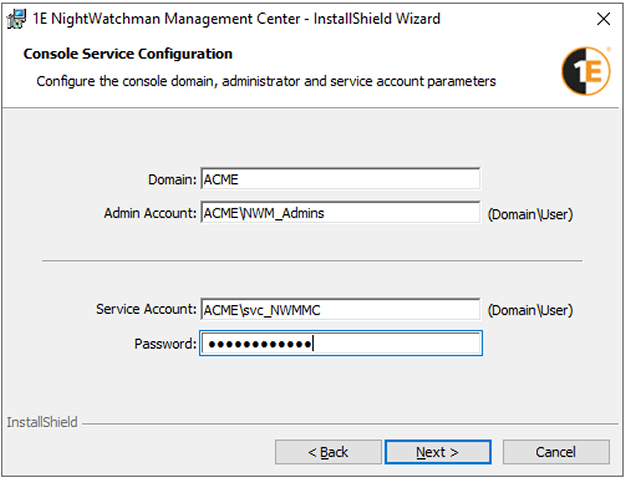Place cursor in the Password field
The width and height of the screenshot is (625, 478).
[340, 344]
